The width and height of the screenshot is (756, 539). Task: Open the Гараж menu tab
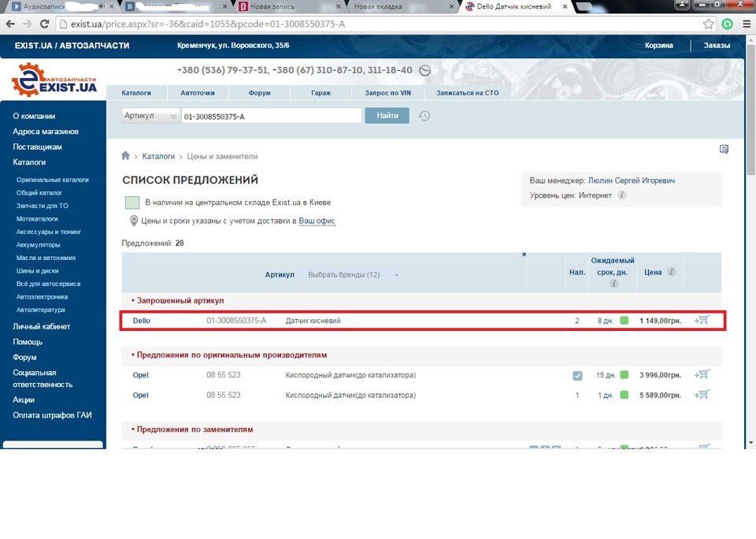pyautogui.click(x=321, y=93)
